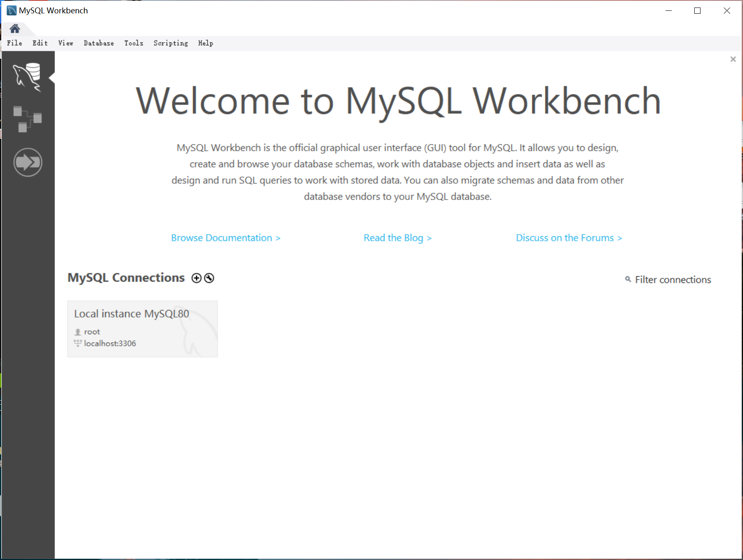Open connection management with the wrench icon

point(209,278)
